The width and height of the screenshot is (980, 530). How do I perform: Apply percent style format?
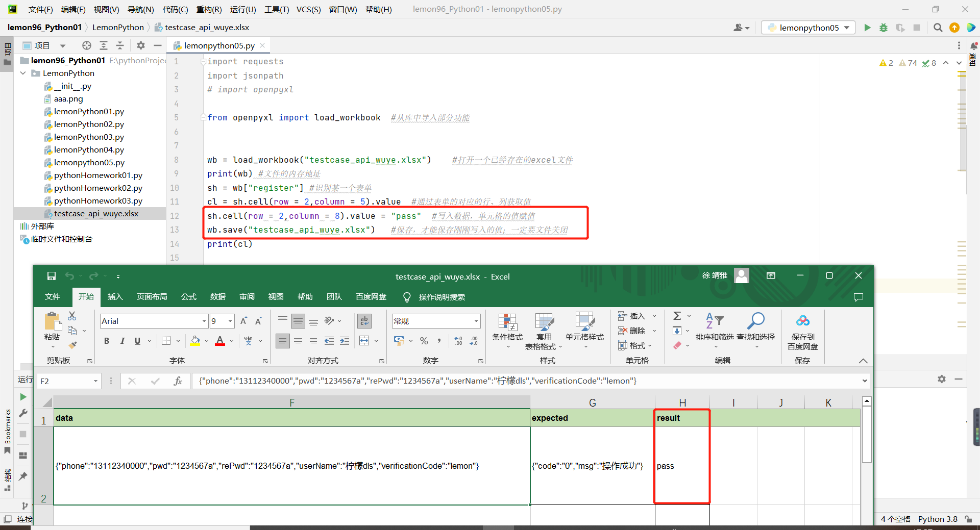424,341
